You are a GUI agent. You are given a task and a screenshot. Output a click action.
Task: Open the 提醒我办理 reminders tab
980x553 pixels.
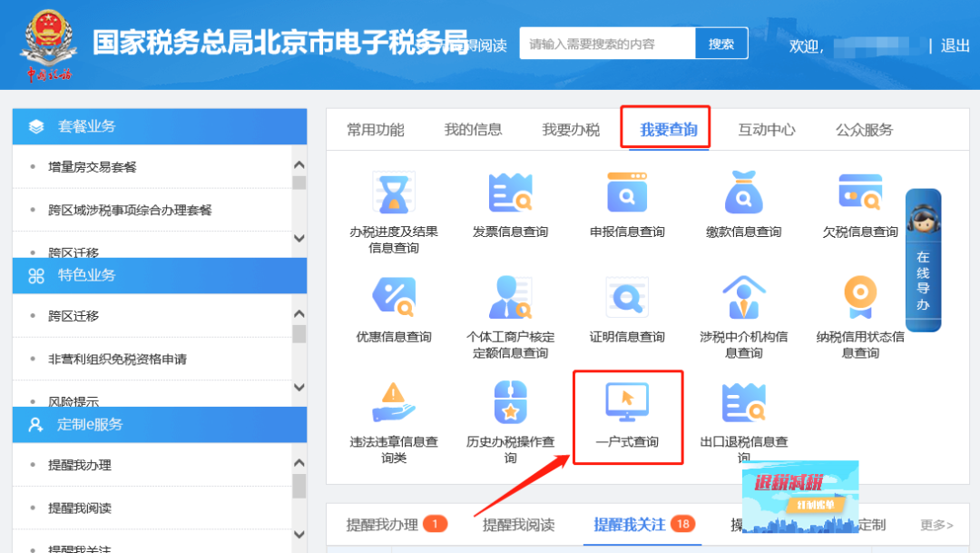coord(382,525)
